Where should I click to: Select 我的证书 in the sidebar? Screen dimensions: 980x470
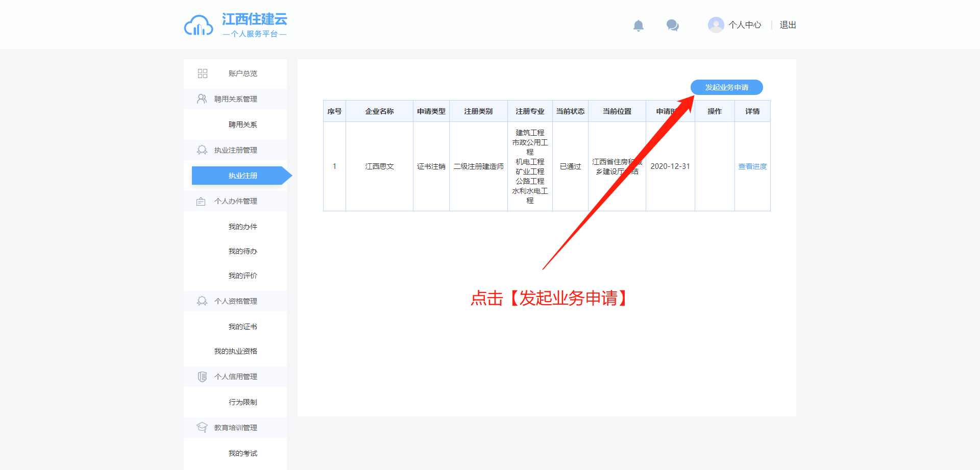point(242,327)
